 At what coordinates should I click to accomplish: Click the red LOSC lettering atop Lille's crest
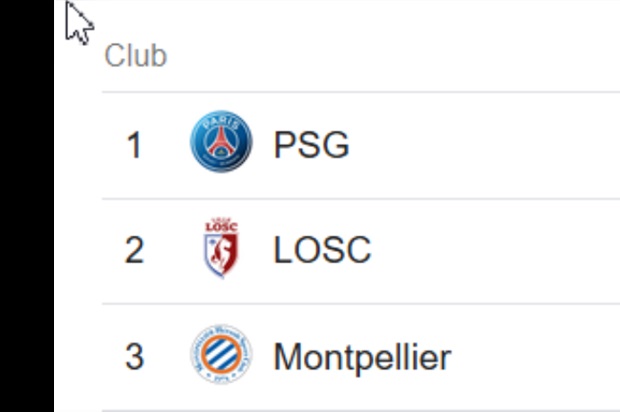(221, 226)
